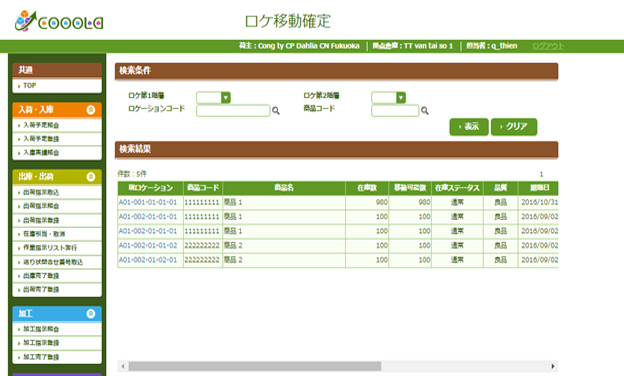Screen dimensions: 624x376
Task: Collapse the 入荷・入庫 menu section
Action: tap(91, 110)
